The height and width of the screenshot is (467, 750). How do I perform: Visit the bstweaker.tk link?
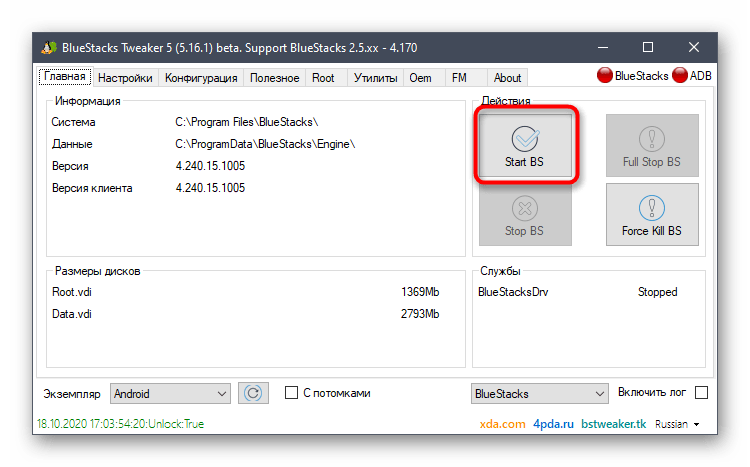[614, 424]
